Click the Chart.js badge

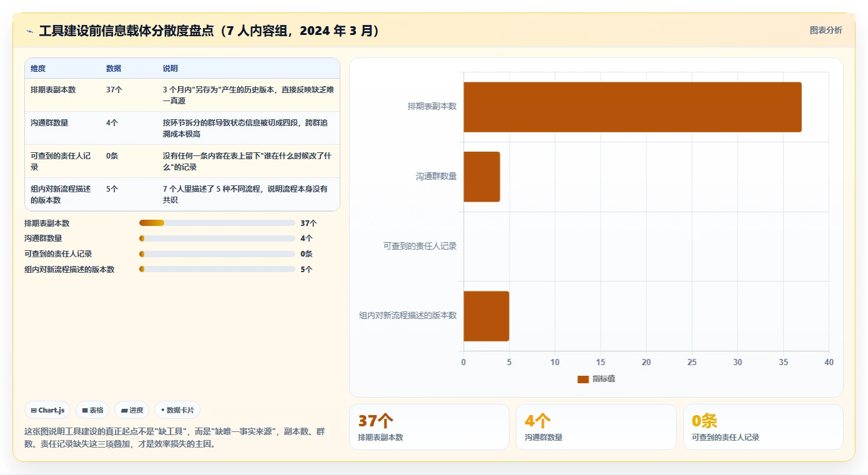(x=48, y=410)
